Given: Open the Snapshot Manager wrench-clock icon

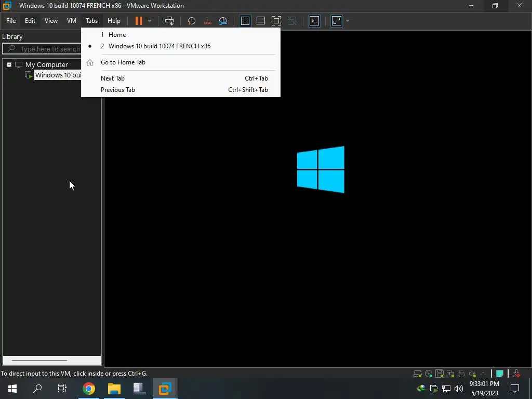Looking at the screenshot, I should click(223, 21).
